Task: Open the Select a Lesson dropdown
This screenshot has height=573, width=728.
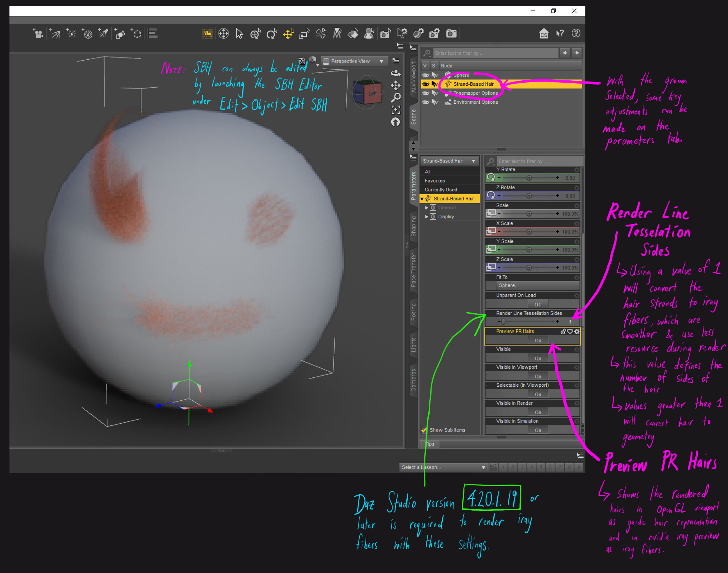Action: click(443, 467)
